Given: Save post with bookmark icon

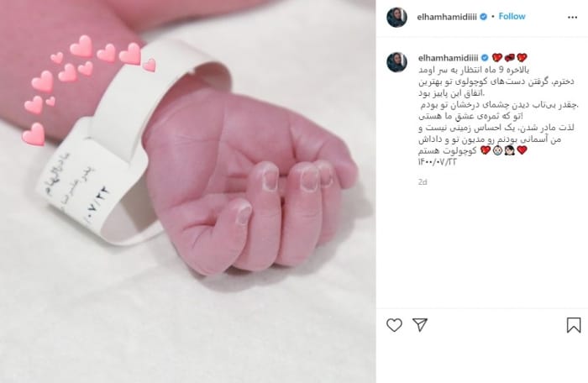Looking at the screenshot, I should point(574,325).
